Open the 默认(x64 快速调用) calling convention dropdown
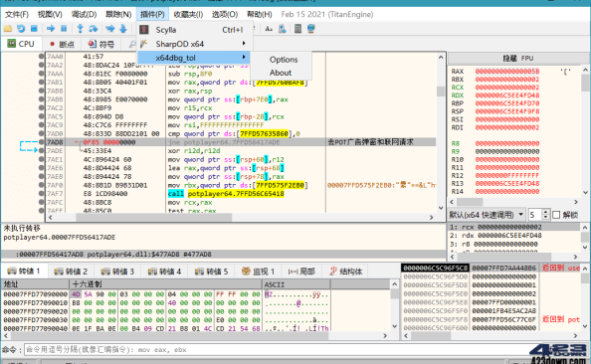Viewport: 591px width, 364px height. 487,215
